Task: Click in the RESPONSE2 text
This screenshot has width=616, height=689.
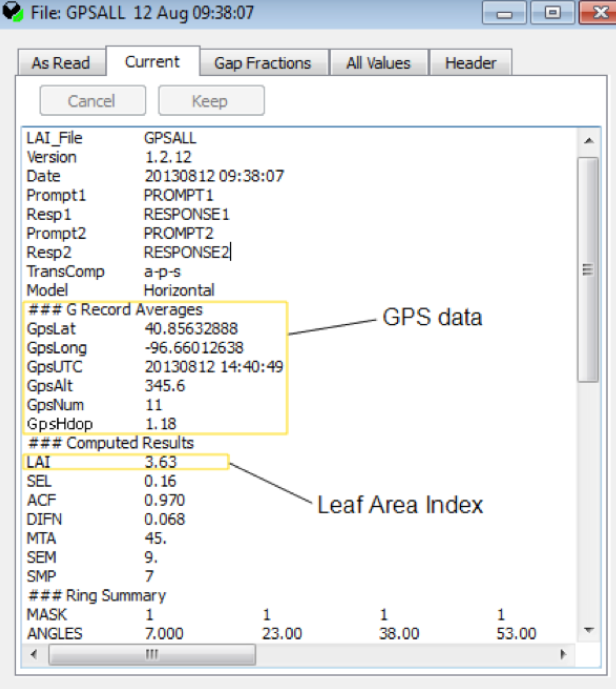Action: pyautogui.click(x=187, y=252)
